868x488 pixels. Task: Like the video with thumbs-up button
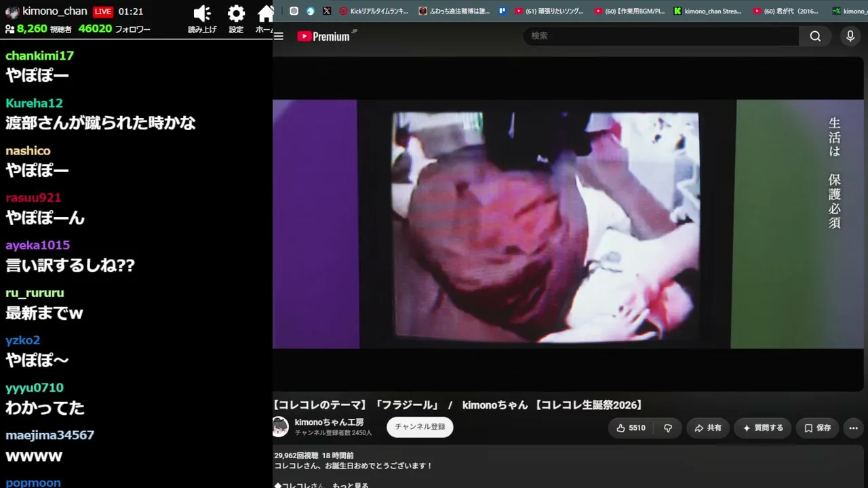631,428
